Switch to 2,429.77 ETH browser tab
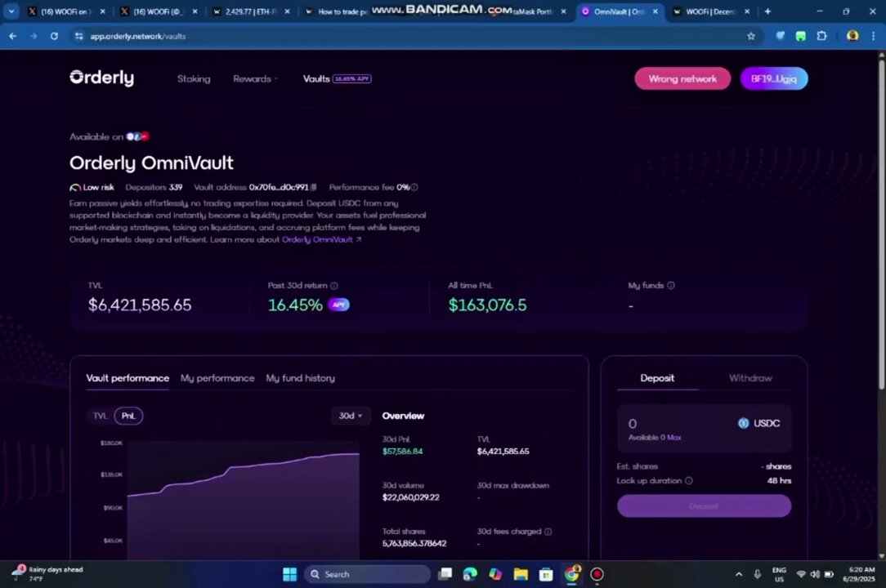886x588 pixels. 250,11
